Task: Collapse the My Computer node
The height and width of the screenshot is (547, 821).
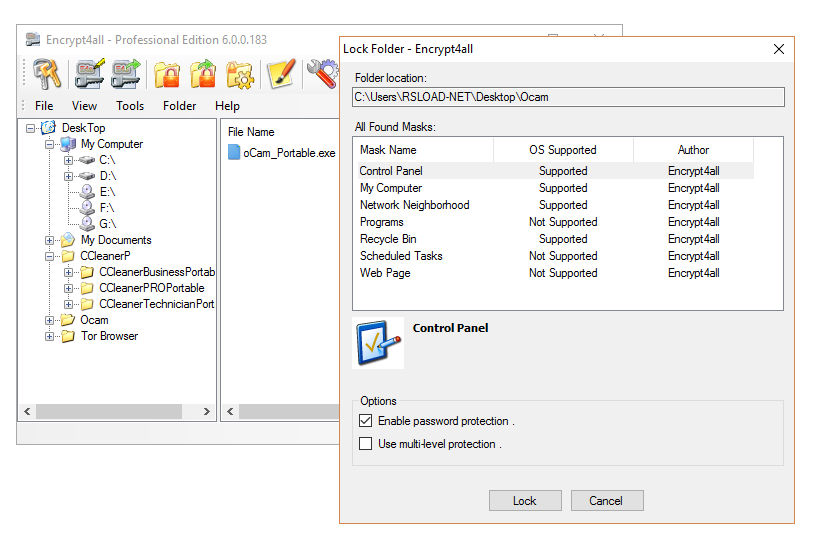Action: pos(49,144)
